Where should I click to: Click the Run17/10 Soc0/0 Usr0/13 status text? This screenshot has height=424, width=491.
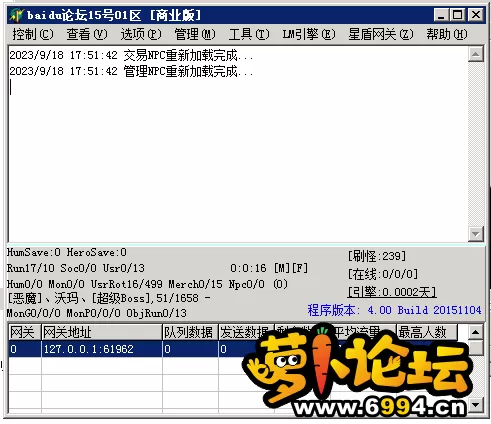click(76, 268)
